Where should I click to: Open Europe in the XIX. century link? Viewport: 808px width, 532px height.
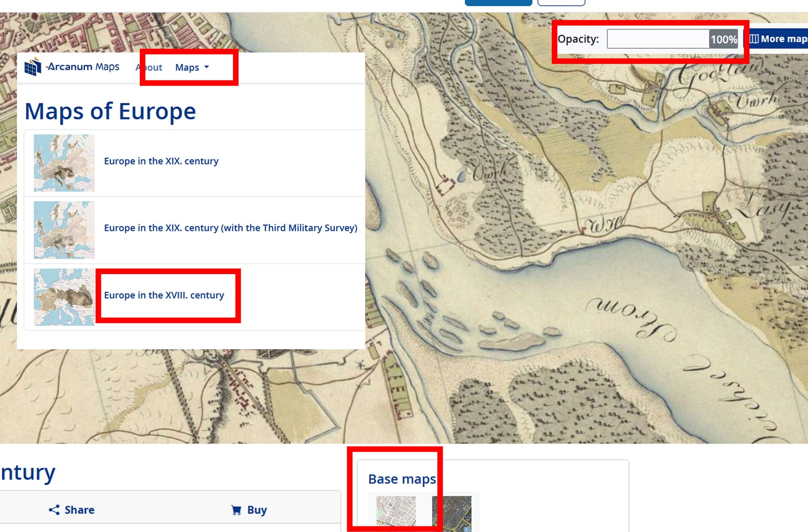161,161
